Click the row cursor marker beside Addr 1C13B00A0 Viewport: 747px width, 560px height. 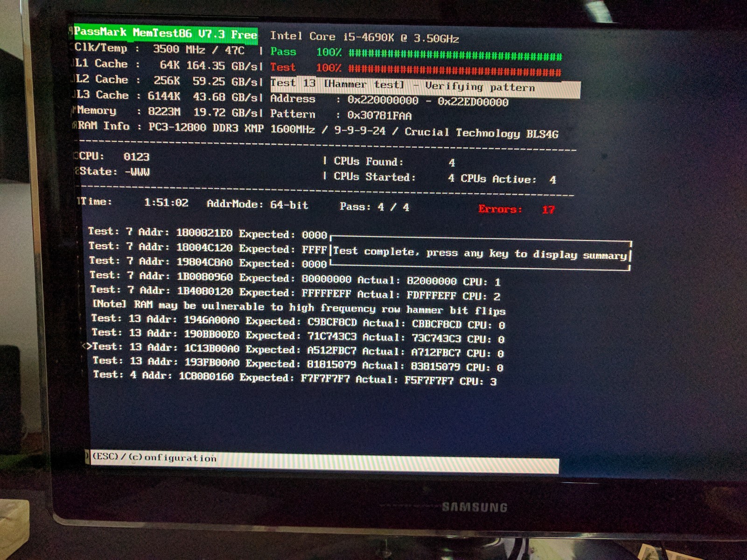[86, 346]
